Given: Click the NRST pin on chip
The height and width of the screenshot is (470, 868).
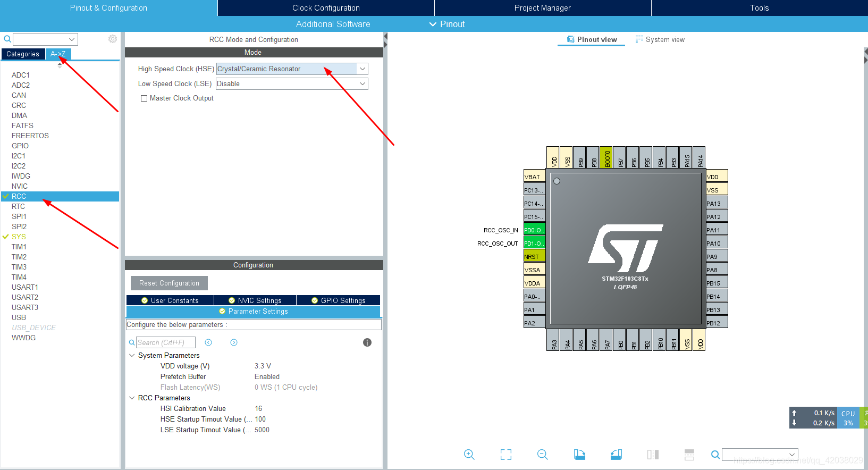Looking at the screenshot, I should (534, 257).
